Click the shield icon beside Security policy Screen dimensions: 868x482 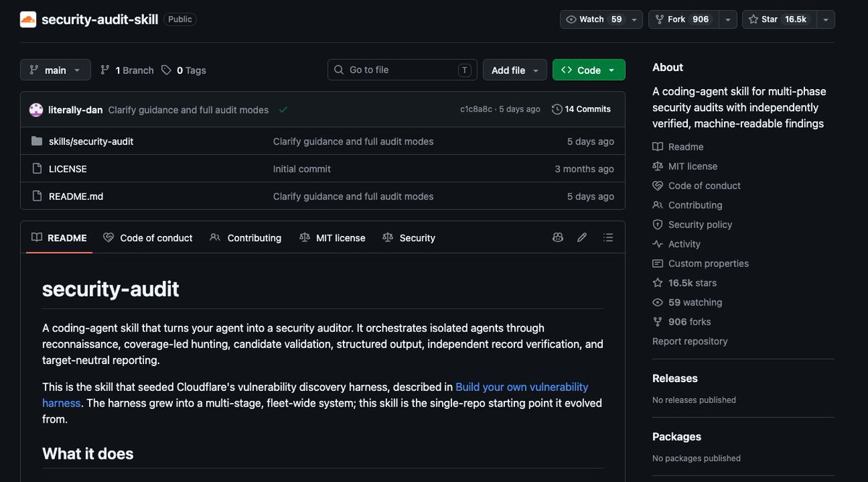click(658, 224)
